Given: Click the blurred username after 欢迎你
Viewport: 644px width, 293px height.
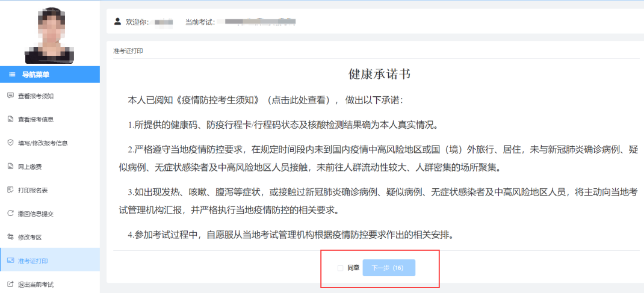Looking at the screenshot, I should click(x=163, y=22).
